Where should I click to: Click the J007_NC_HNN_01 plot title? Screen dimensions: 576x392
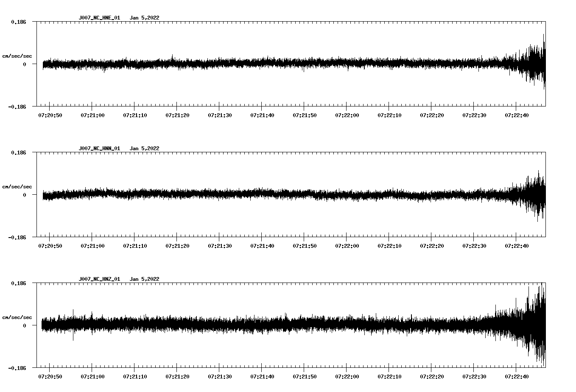[99, 148]
